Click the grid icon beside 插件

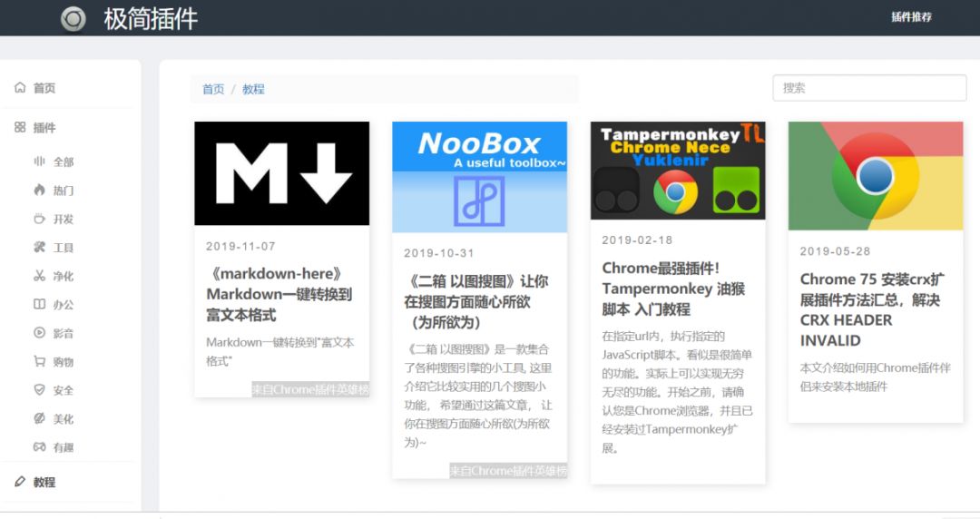(20, 127)
